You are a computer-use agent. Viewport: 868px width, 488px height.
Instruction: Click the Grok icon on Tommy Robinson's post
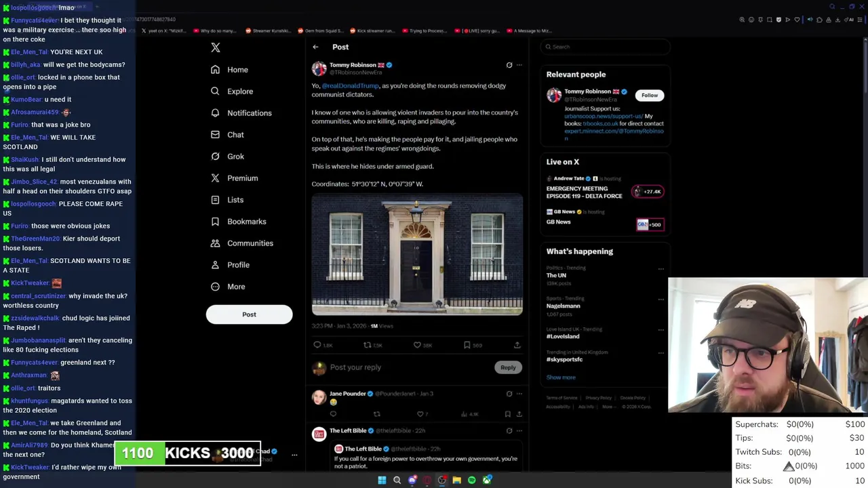tap(509, 65)
